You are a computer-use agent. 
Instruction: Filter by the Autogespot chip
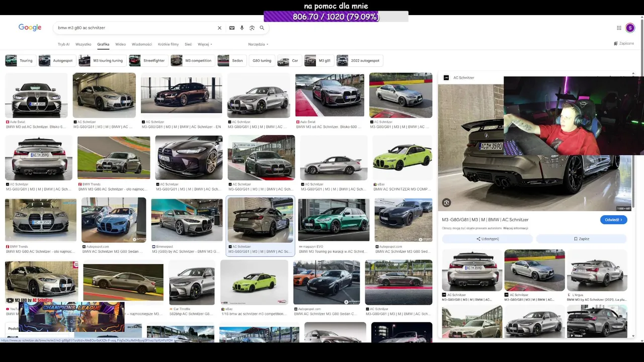pyautogui.click(x=56, y=61)
